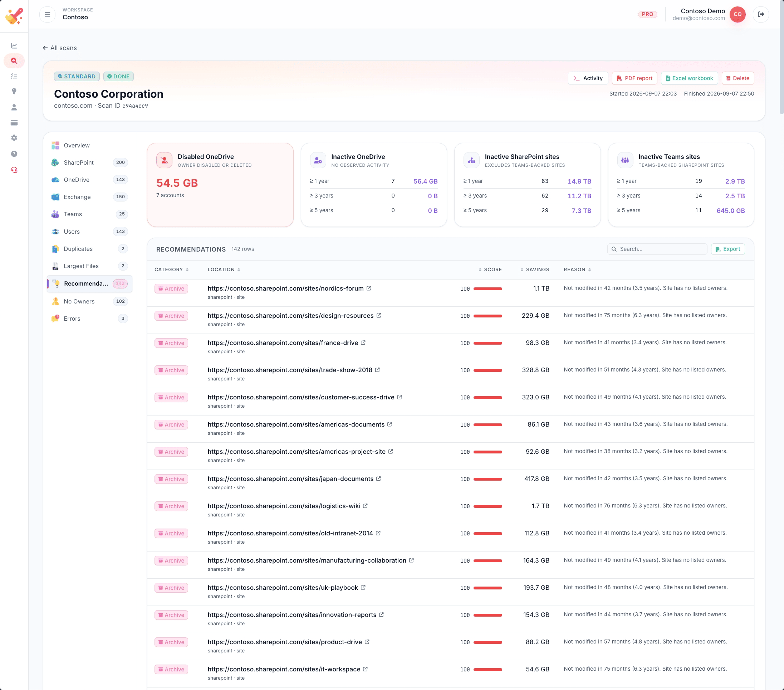This screenshot has height=690, width=784.
Task: Open the old-intranet-2014 site URL
Action: coord(290,534)
